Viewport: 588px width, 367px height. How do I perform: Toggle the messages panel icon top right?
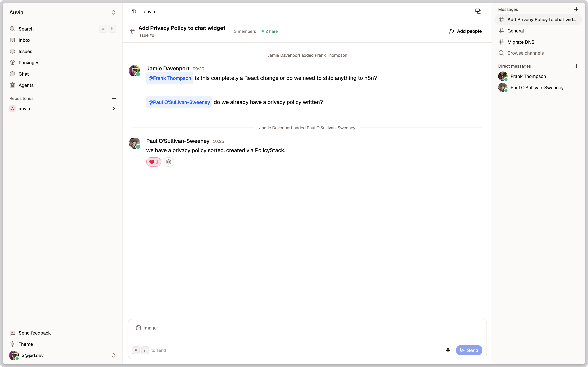pyautogui.click(x=478, y=11)
